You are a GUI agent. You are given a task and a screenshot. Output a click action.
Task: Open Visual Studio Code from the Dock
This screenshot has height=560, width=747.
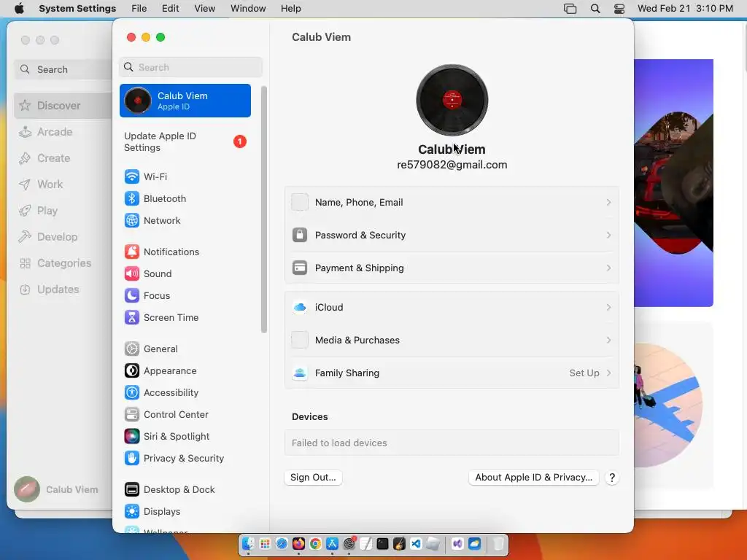click(416, 544)
